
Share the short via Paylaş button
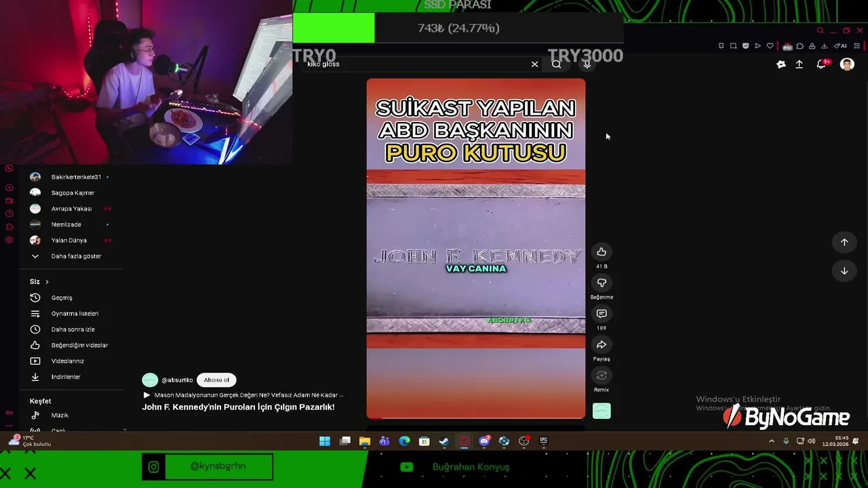[x=601, y=344]
